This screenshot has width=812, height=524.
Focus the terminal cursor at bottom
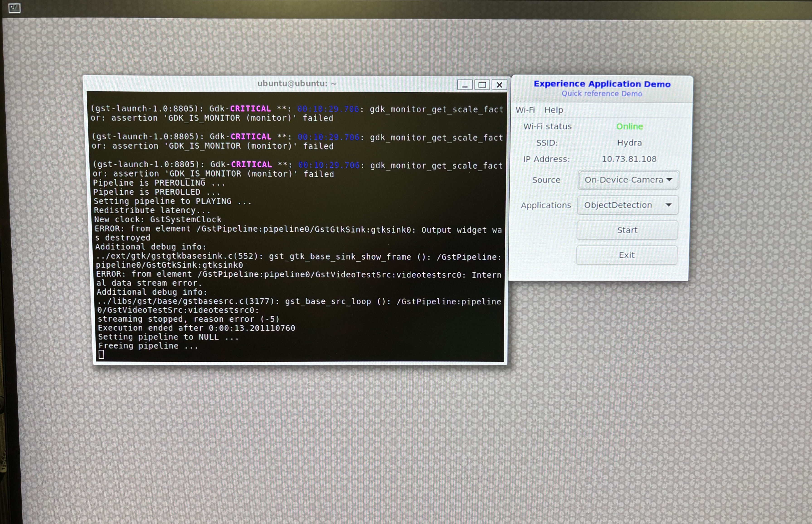[101, 354]
